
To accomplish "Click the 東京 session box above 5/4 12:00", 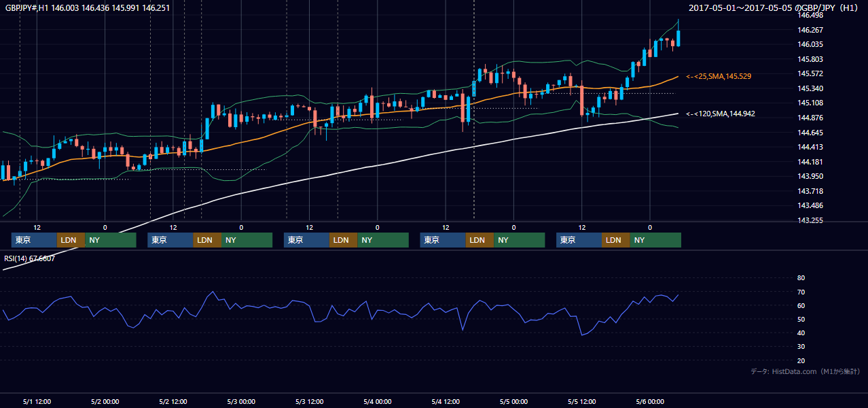I will (443, 240).
